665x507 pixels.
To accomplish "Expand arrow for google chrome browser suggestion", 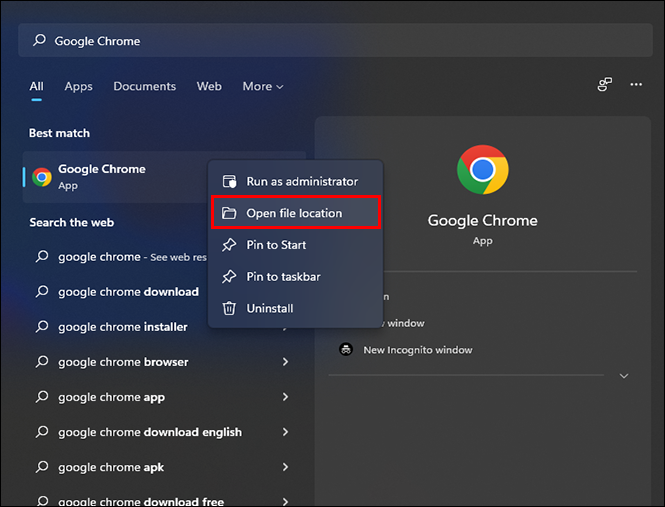I will point(285,362).
